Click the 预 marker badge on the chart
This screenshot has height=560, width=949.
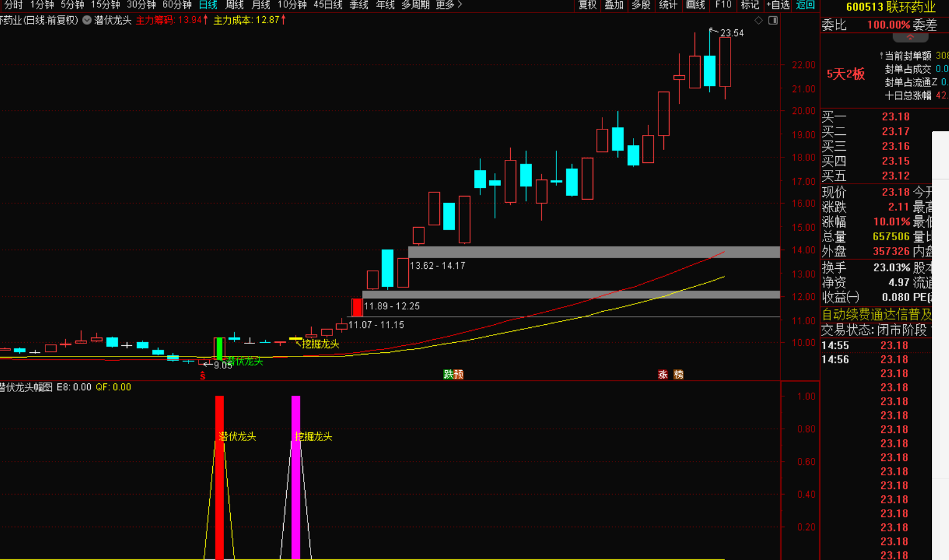[x=459, y=374]
